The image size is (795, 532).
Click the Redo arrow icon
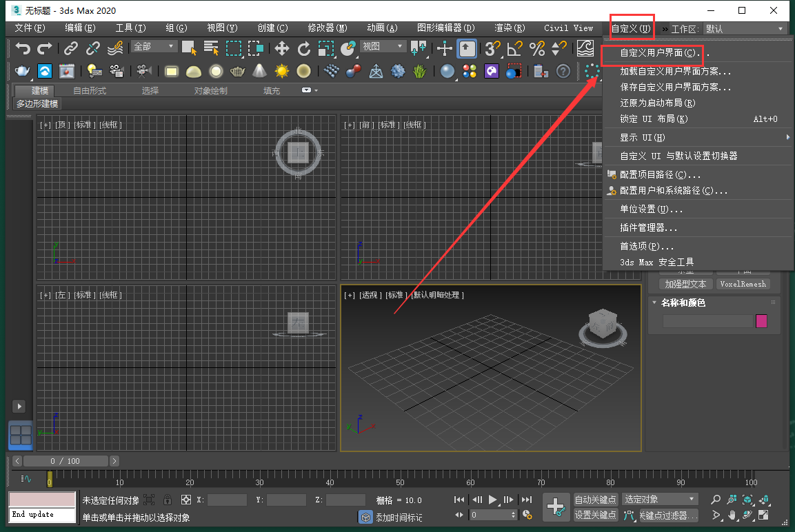click(45, 48)
